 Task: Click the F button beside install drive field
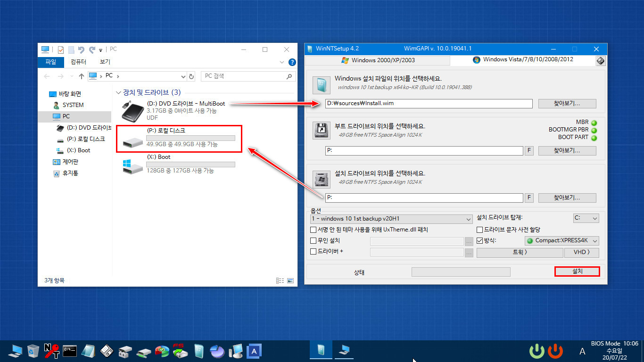click(x=529, y=198)
